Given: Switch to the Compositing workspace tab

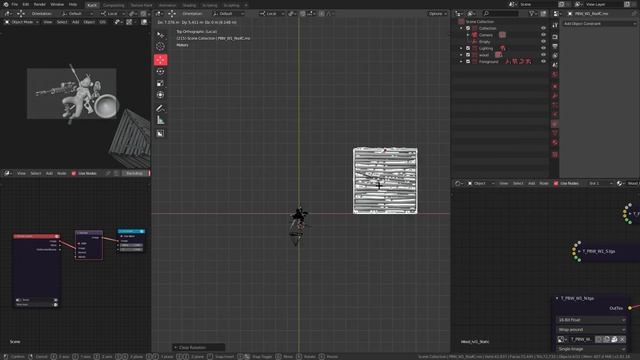Looking at the screenshot, I should pyautogui.click(x=113, y=5).
